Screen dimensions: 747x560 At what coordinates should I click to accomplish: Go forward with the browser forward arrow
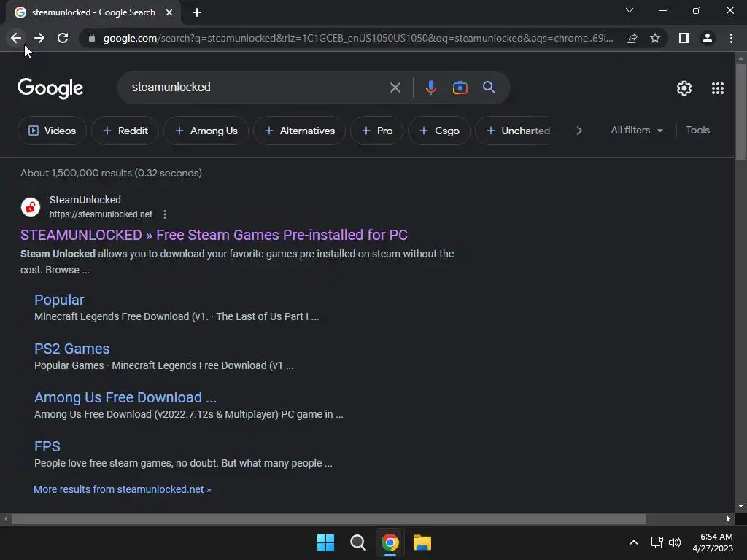[x=39, y=38]
